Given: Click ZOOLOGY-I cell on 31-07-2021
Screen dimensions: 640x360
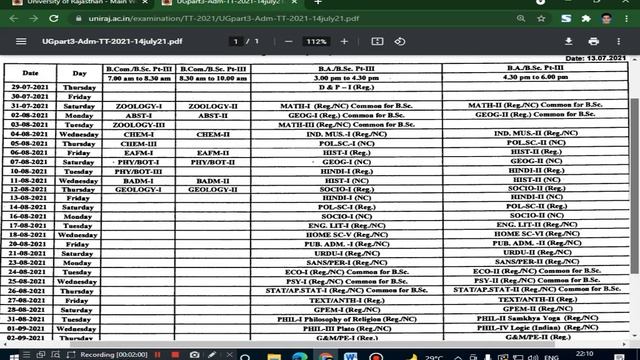Looking at the screenshot, I should 138,106.
